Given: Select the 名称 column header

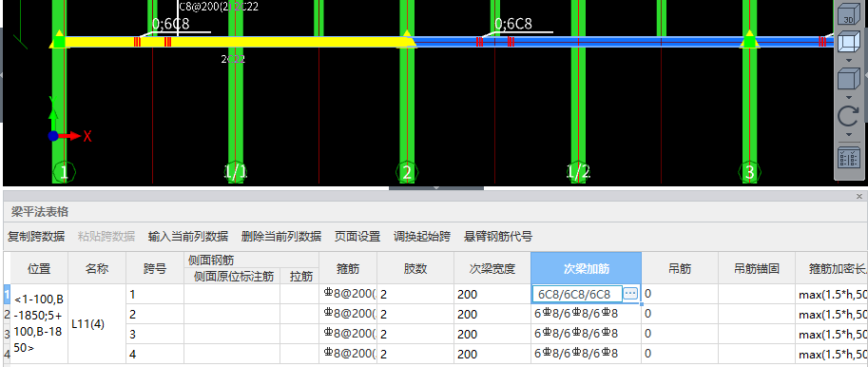Looking at the screenshot, I should pos(97,268).
